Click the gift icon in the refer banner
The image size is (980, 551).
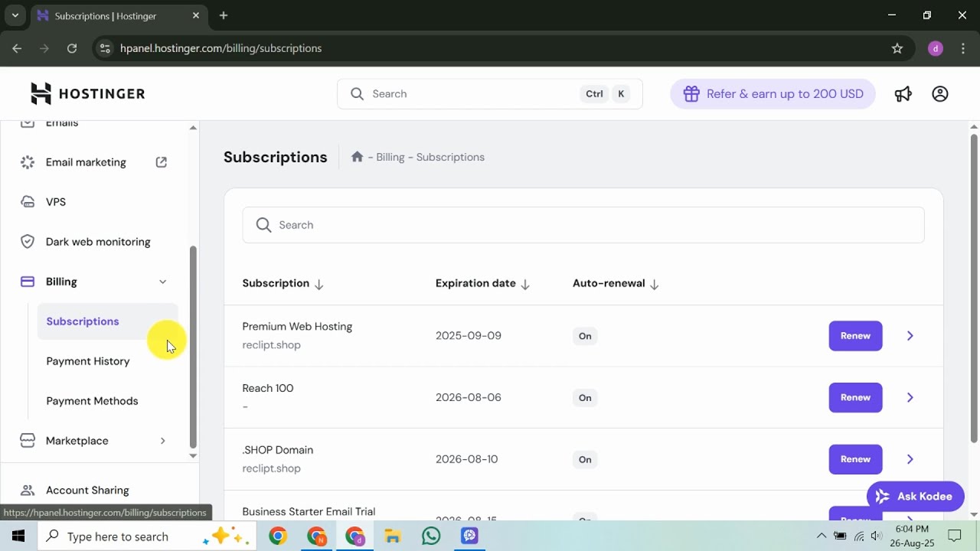click(691, 93)
